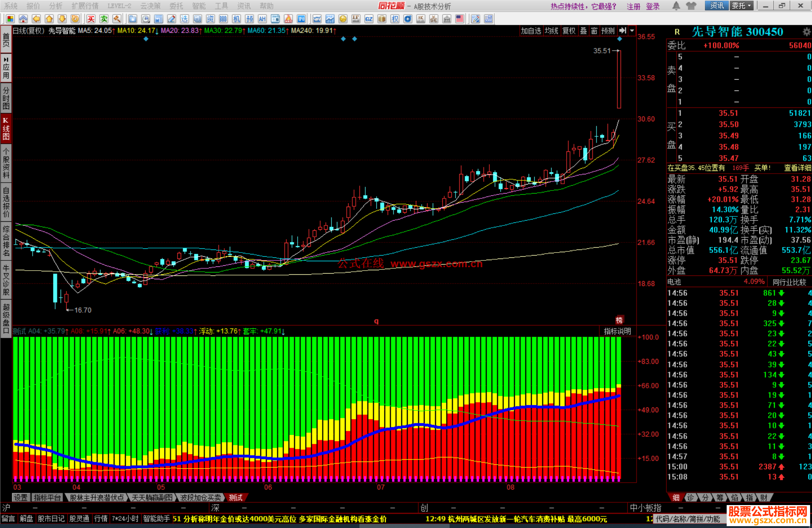Viewport: 812px width, 528px height.
Task: Click the 代码/名称/简拼/功能 search field
Action: coord(688,519)
